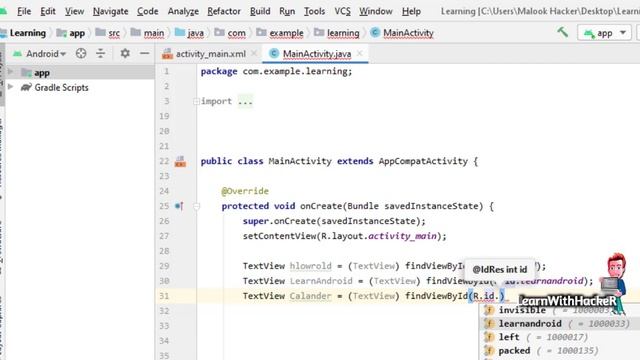Click the 'LearnAndroid' variable name

click(321, 281)
